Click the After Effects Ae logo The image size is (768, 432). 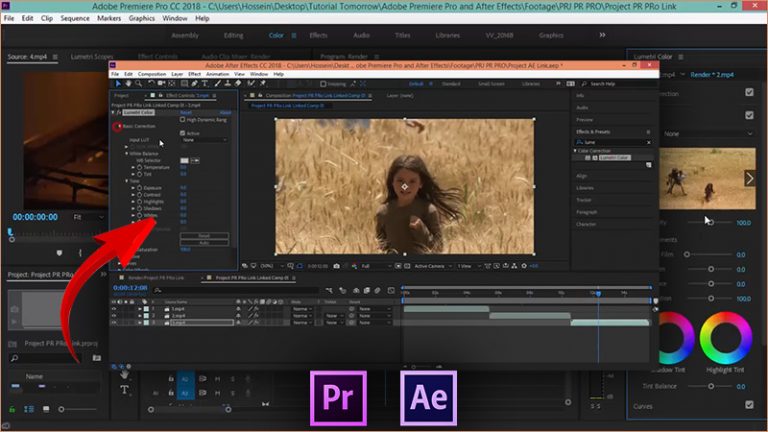(429, 399)
